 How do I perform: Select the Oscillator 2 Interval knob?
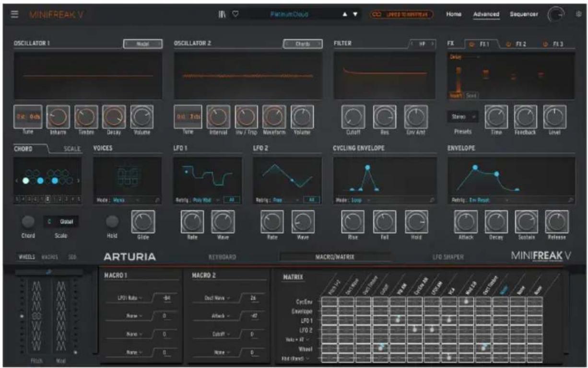coord(218,117)
